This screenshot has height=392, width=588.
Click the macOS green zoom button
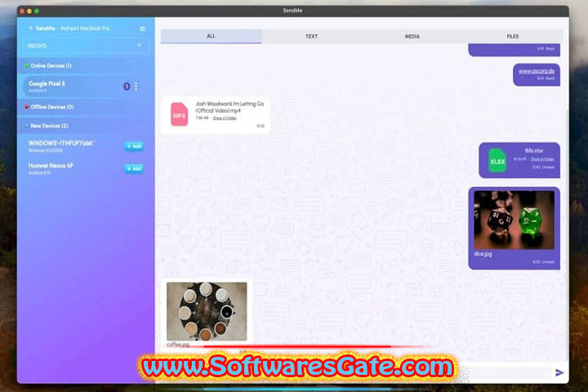click(x=37, y=11)
